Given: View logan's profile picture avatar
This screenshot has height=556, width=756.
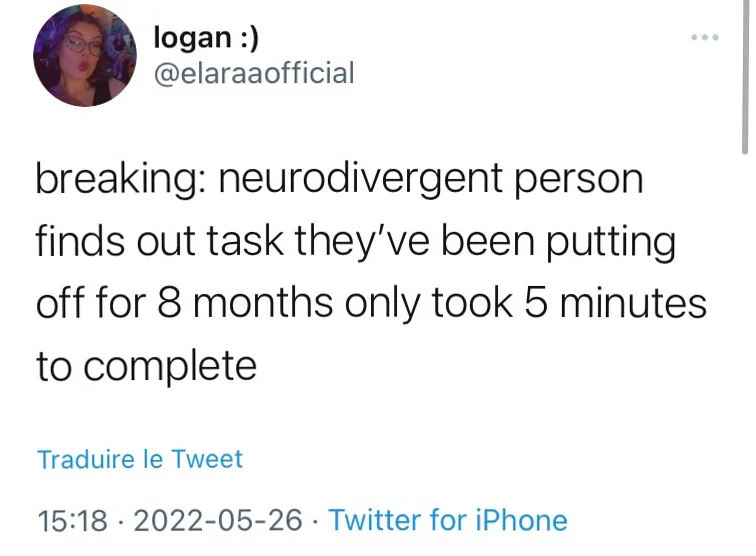Looking at the screenshot, I should point(85,55).
